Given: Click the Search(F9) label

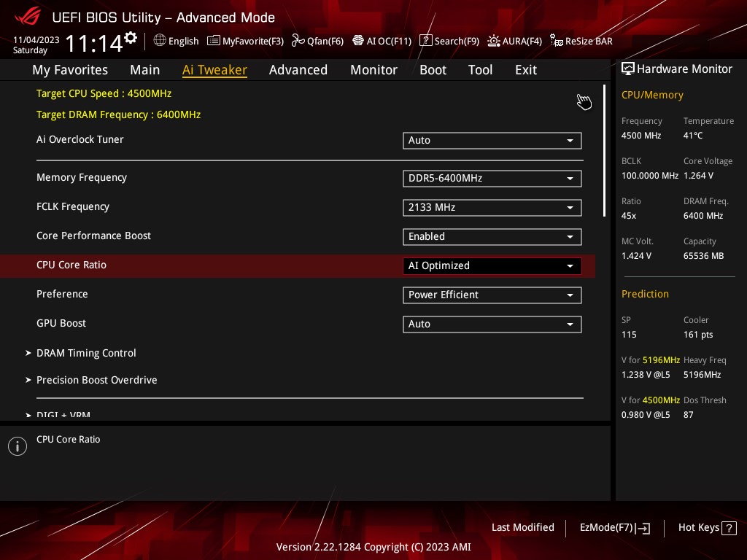Looking at the screenshot, I should click(457, 41).
